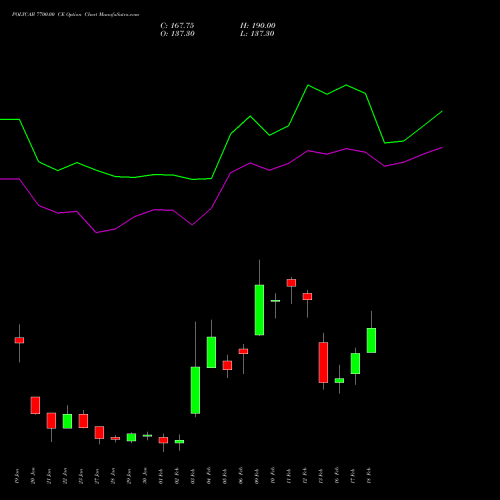
Task: Select the tall green candle for 03 Feb
Action: (195, 390)
